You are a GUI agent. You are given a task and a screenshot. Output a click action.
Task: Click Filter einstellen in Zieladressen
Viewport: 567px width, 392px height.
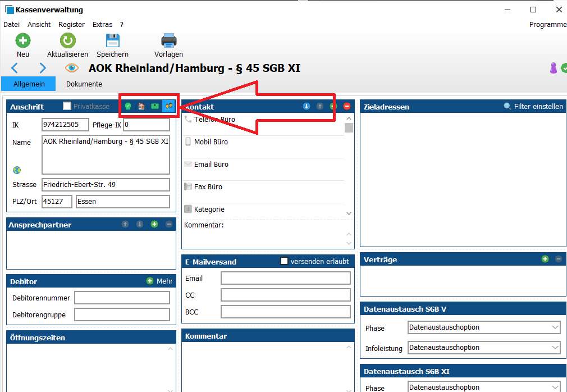(x=533, y=106)
